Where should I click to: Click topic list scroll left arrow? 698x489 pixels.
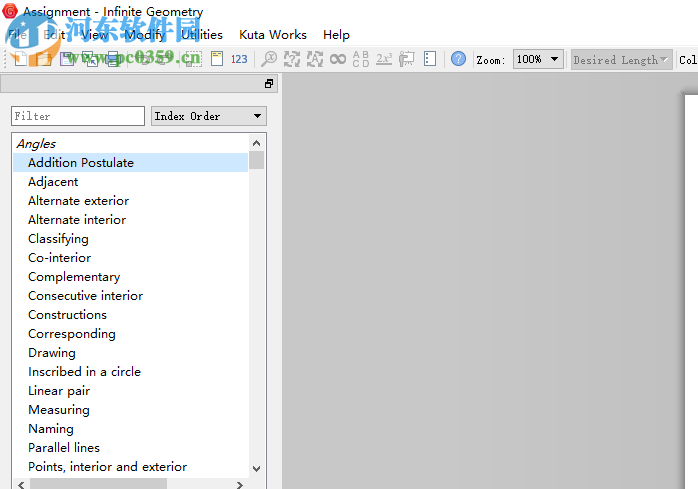coord(21,485)
